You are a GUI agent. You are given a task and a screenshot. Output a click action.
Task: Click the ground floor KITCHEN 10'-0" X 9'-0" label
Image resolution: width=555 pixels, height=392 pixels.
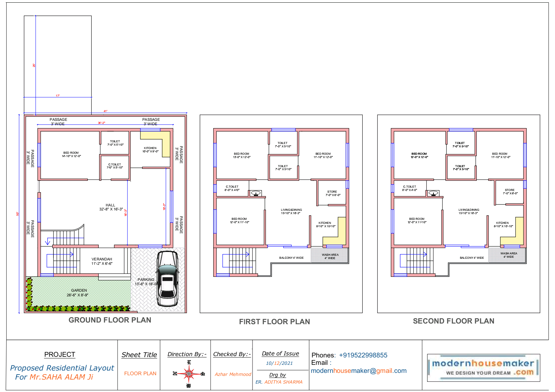150,150
